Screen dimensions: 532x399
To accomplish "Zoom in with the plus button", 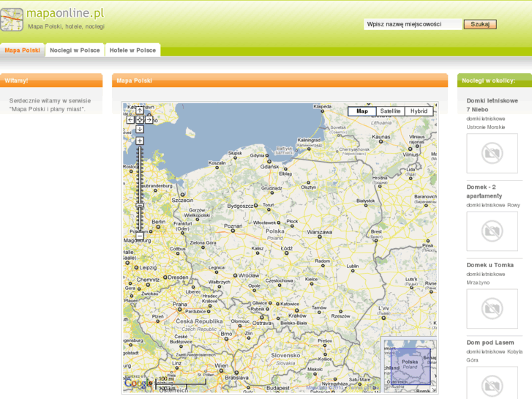I will (x=140, y=141).
